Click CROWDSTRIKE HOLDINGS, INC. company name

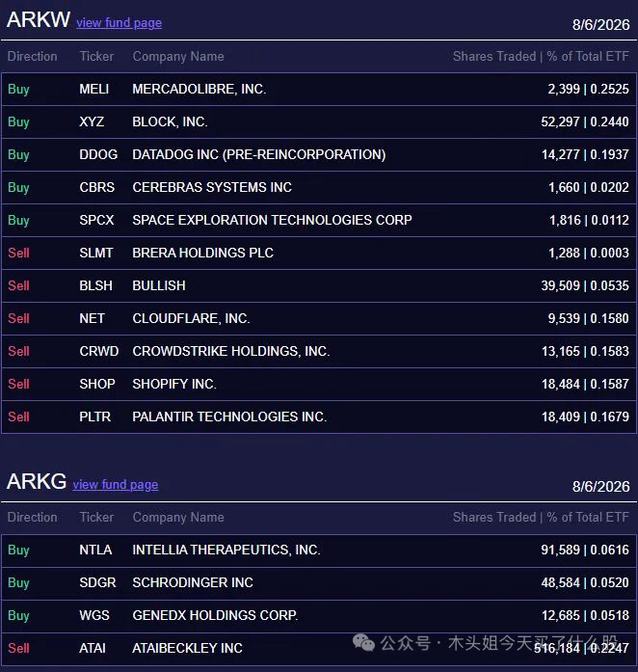231,352
